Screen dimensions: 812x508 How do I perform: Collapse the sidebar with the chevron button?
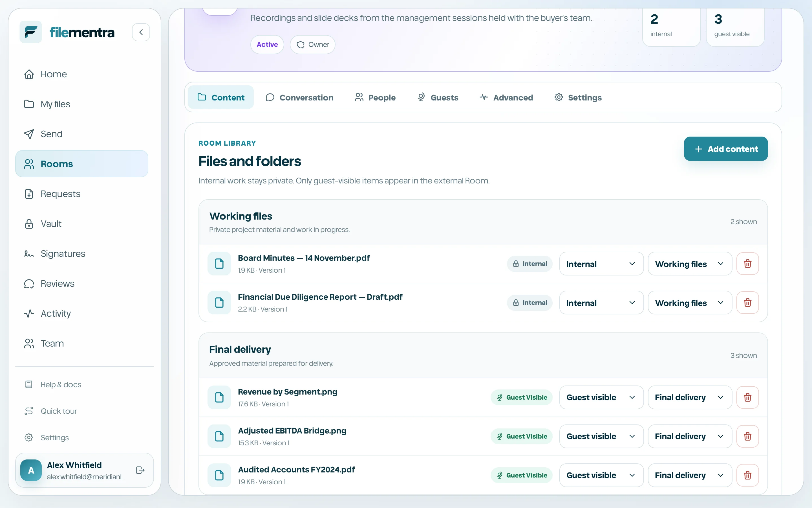[x=141, y=32]
